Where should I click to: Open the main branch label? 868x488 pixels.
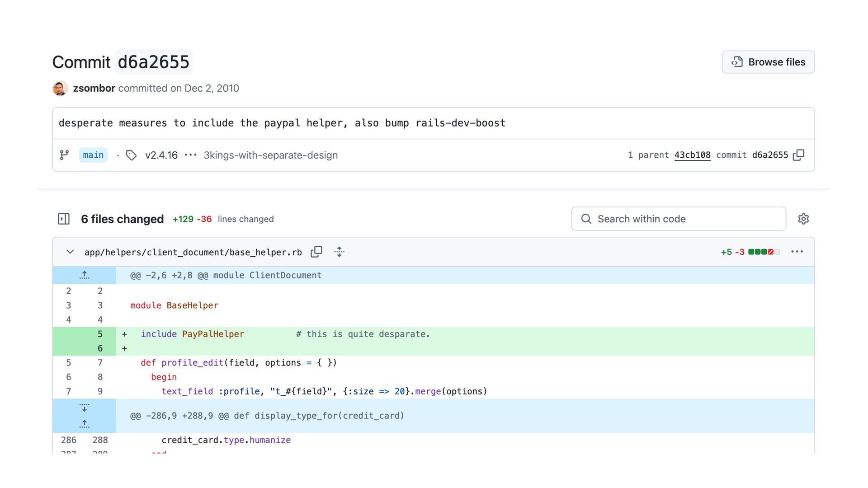93,155
